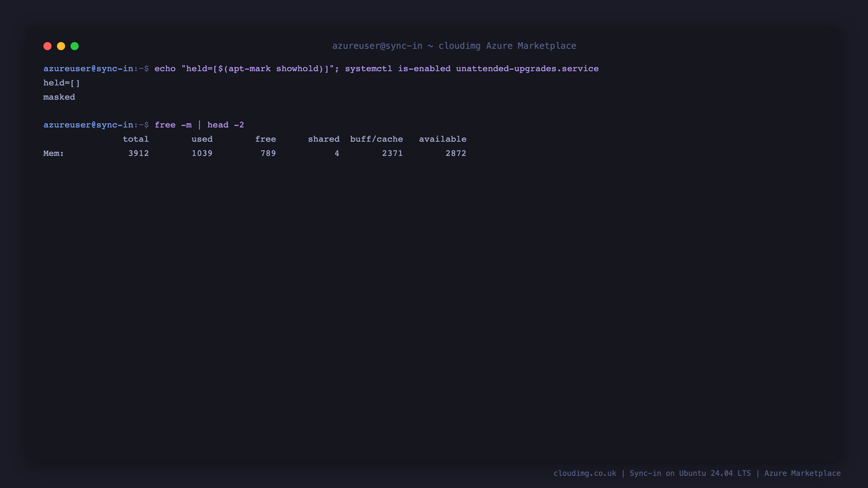Click the yellow minimize window dot
The width and height of the screenshot is (868, 488).
point(61,46)
